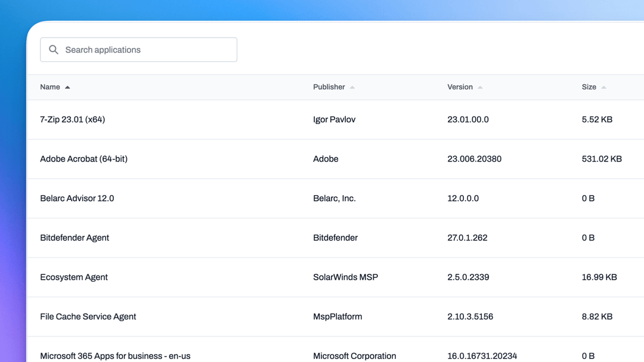Sort the list by the Version column
The width and height of the screenshot is (644, 362).
(x=460, y=86)
